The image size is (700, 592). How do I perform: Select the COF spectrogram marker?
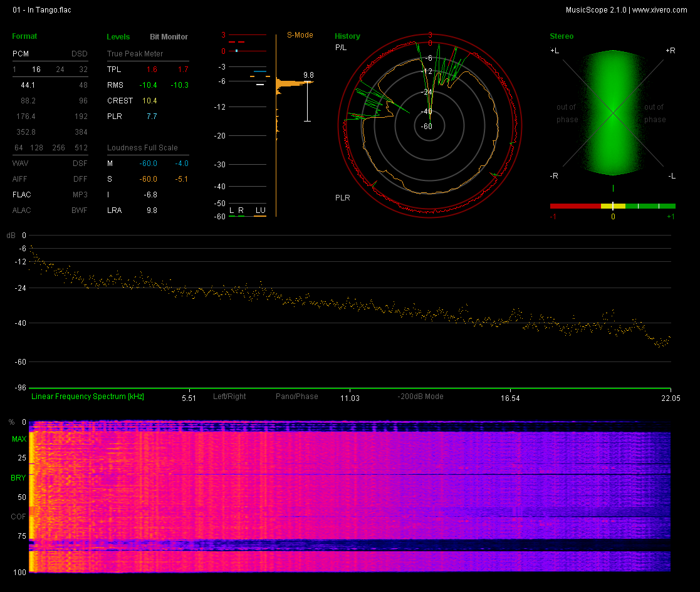(x=18, y=517)
